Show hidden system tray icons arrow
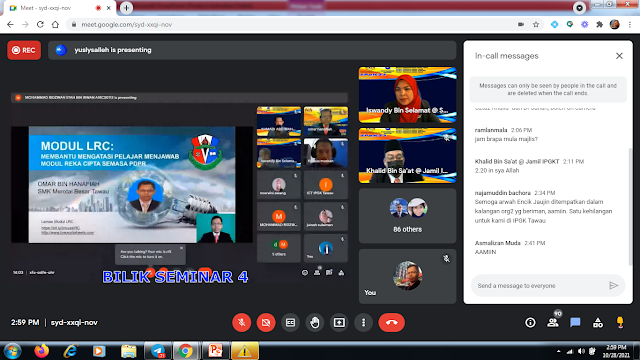Image resolution: width=640 pixels, height=360 pixels. (558, 351)
